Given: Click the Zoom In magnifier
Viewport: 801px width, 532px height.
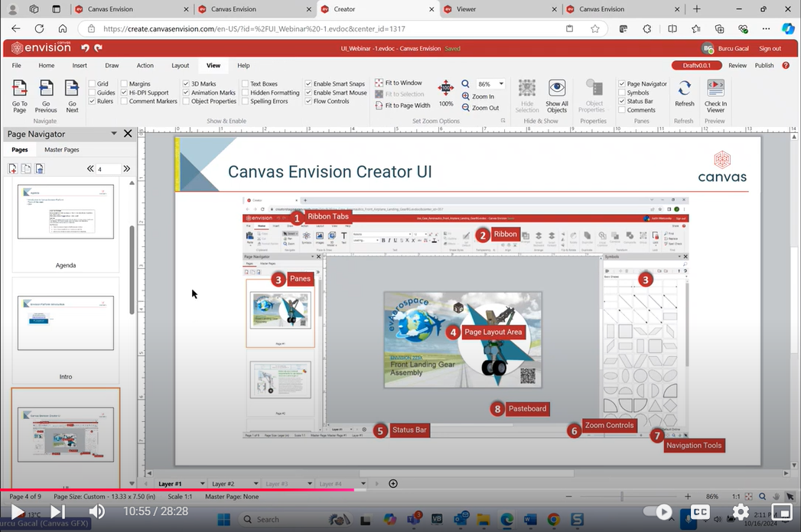Looking at the screenshot, I should [x=466, y=97].
